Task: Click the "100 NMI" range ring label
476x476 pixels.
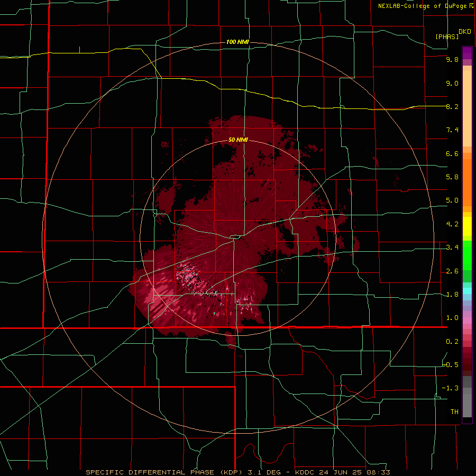Action: [x=237, y=42]
